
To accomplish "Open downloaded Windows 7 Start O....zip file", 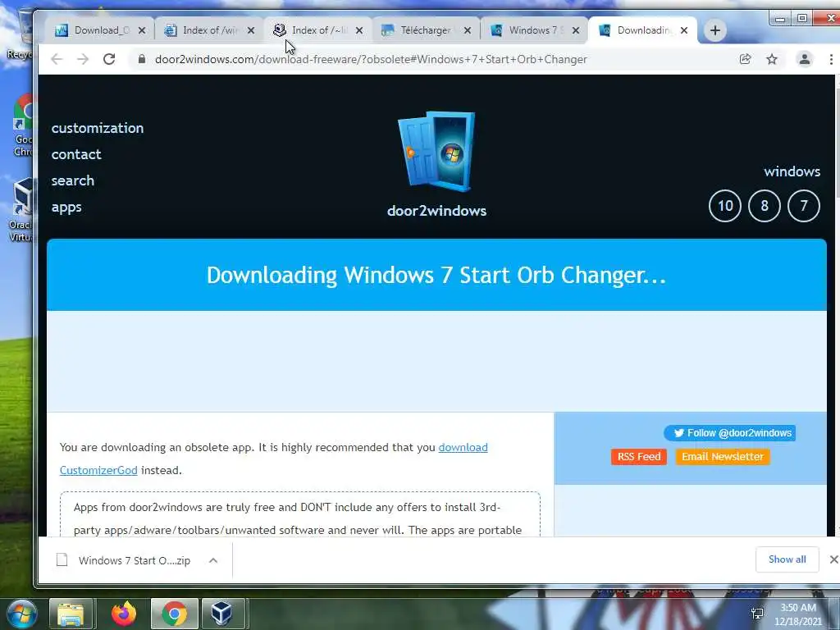I will [125, 560].
